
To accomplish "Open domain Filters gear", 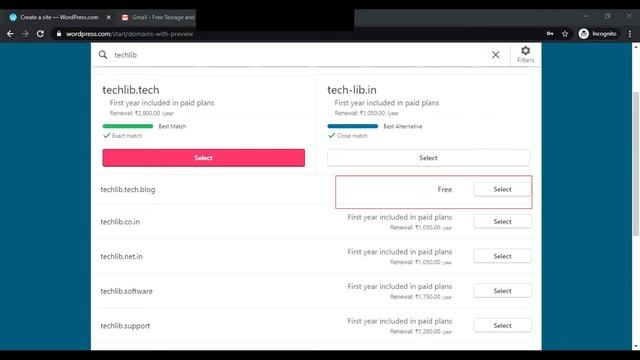I will (525, 54).
